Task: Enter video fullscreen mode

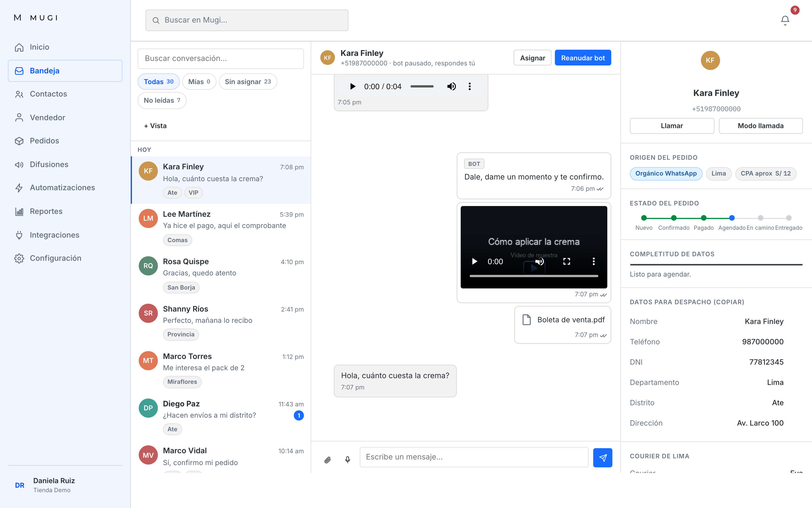Action: pos(566,261)
